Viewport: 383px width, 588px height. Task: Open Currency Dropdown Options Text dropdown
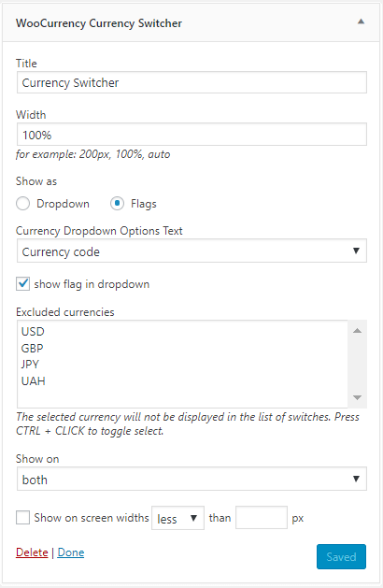[191, 251]
